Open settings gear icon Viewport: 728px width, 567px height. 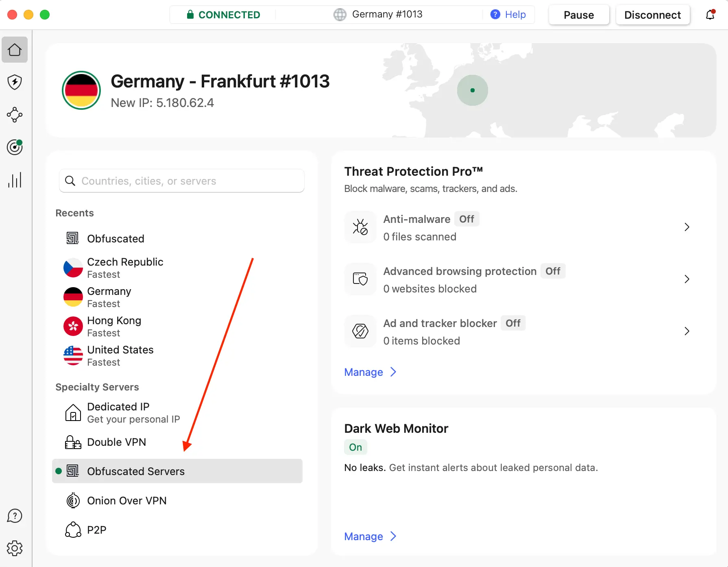tap(15, 548)
